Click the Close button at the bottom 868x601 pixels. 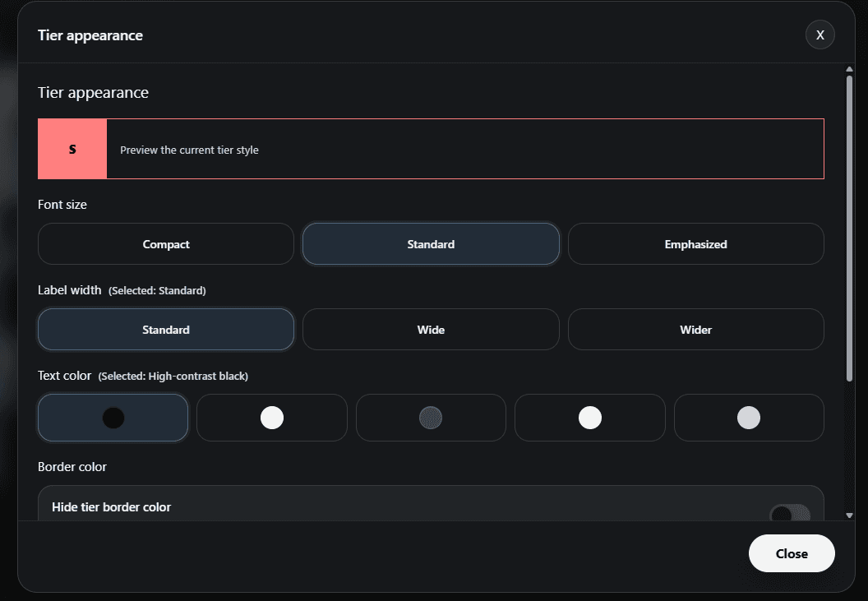792,553
